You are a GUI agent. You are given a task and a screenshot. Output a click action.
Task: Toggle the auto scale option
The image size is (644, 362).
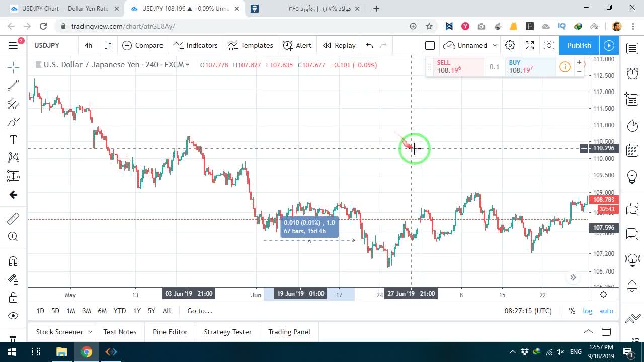click(x=606, y=311)
